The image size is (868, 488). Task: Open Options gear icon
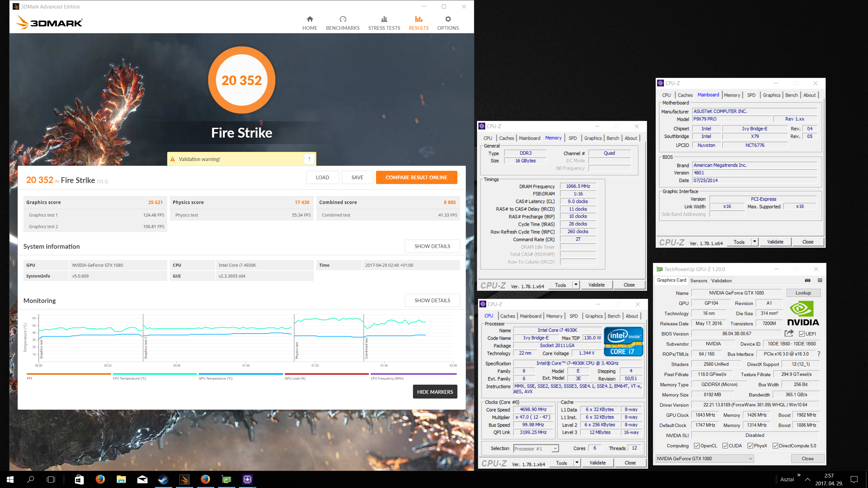pyautogui.click(x=448, y=19)
